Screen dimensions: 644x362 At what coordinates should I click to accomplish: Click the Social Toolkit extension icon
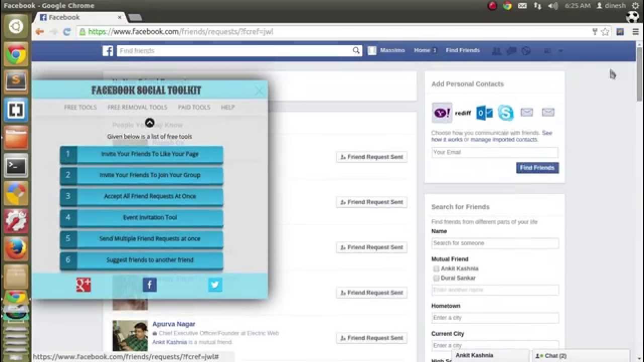pyautogui.click(x=620, y=32)
